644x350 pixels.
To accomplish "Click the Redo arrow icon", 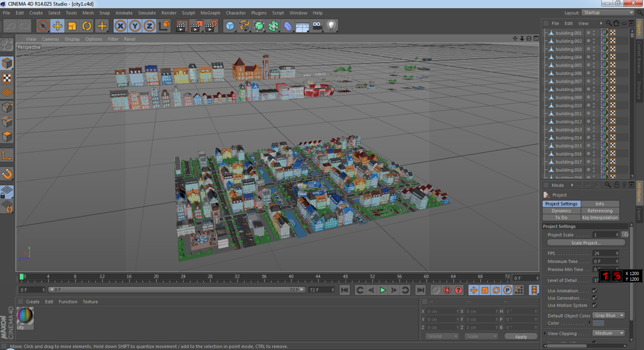I will click(x=24, y=25).
